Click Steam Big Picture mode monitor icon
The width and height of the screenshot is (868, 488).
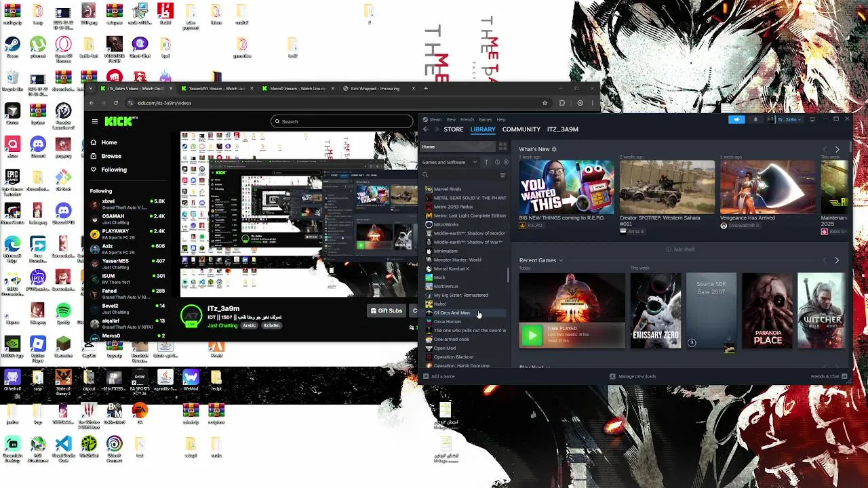tap(812, 119)
